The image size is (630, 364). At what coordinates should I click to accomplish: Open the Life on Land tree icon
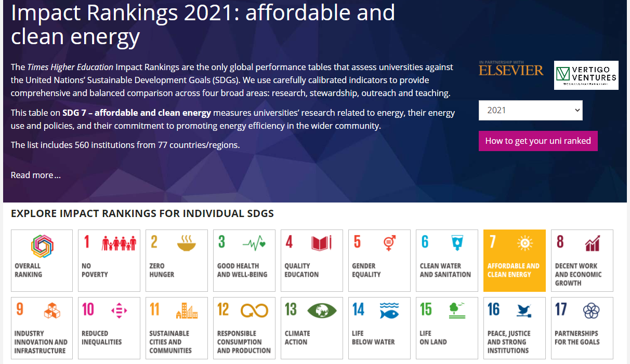coord(457,310)
